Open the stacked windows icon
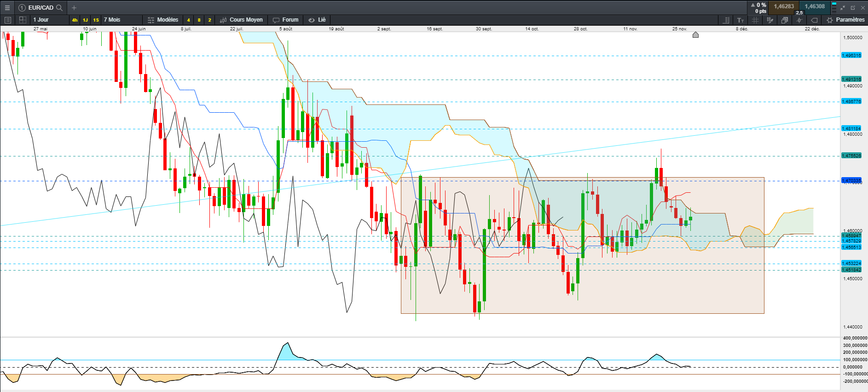Image resolution: width=868 pixels, height=392 pixels. (x=785, y=20)
